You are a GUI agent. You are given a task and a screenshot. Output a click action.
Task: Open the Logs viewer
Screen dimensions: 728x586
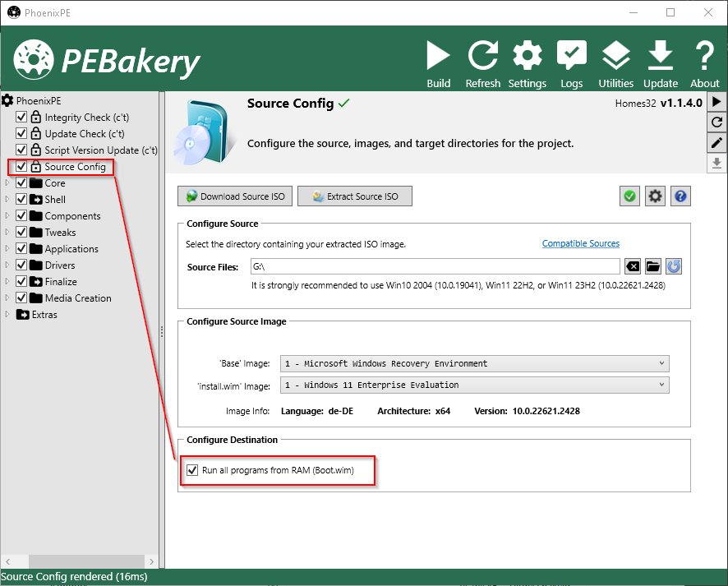click(x=572, y=63)
